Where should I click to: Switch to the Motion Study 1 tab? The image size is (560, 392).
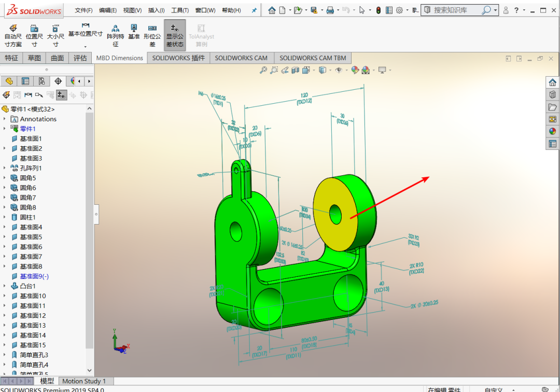click(83, 381)
